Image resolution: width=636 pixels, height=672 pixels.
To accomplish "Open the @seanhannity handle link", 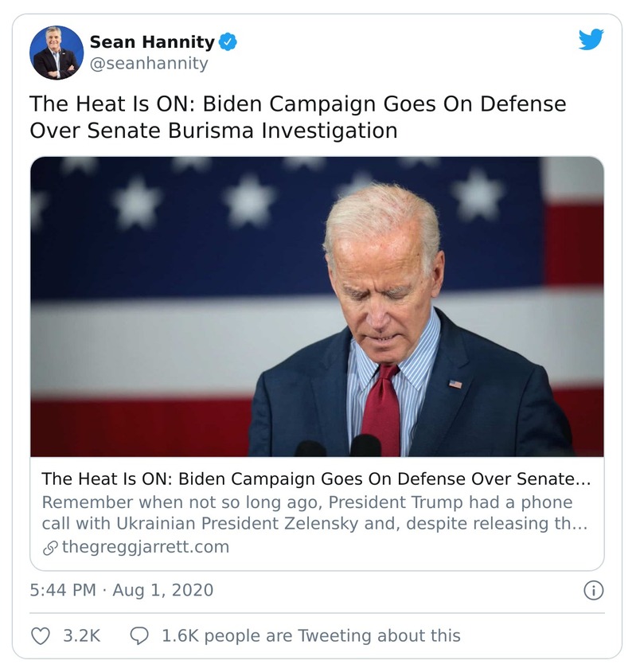I will [148, 64].
